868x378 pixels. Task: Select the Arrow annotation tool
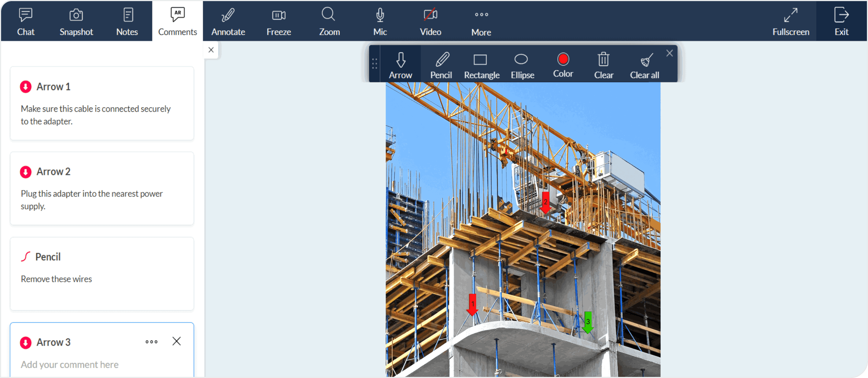coord(401,65)
